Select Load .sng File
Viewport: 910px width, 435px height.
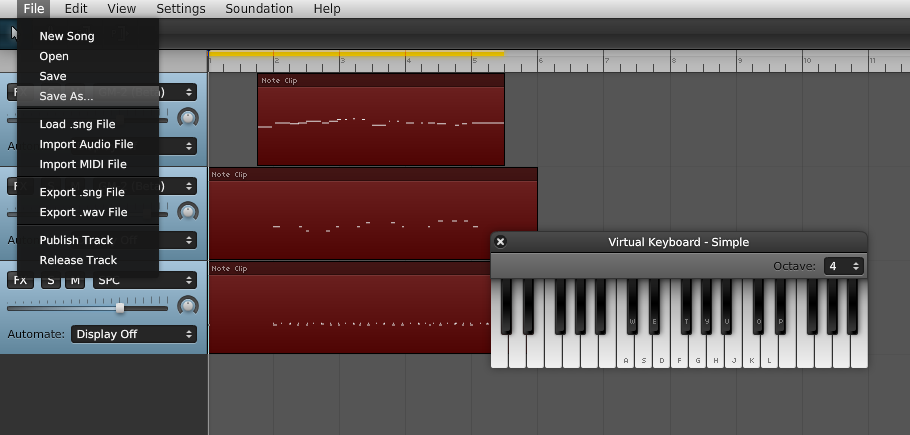[x=88, y=124]
